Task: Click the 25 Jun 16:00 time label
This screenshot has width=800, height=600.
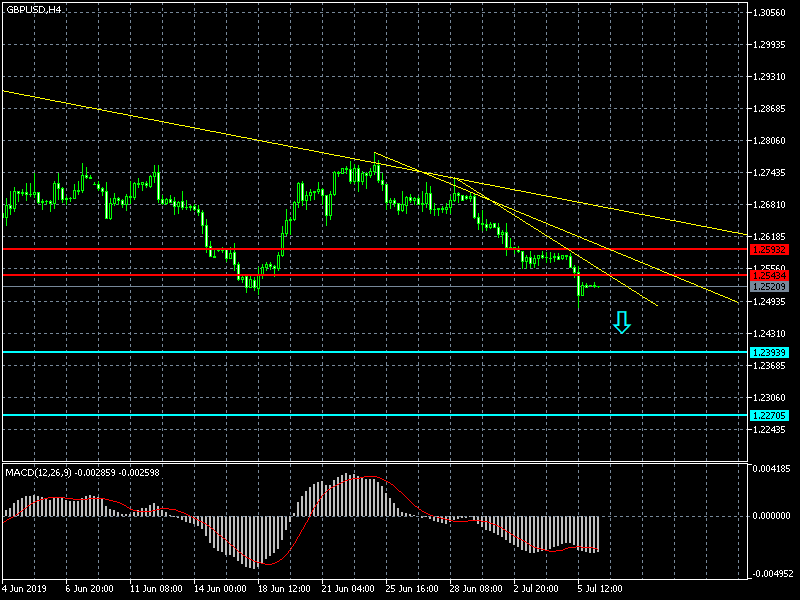Action: coord(412,588)
